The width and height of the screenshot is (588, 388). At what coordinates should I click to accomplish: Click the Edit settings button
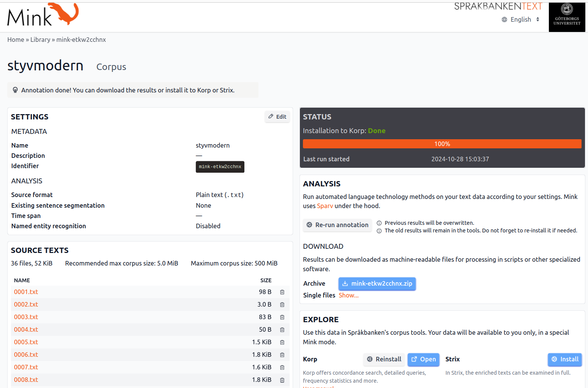coord(277,117)
